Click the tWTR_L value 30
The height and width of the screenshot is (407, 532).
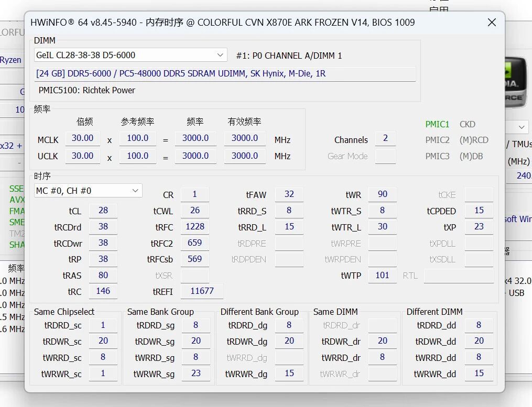[x=383, y=227]
